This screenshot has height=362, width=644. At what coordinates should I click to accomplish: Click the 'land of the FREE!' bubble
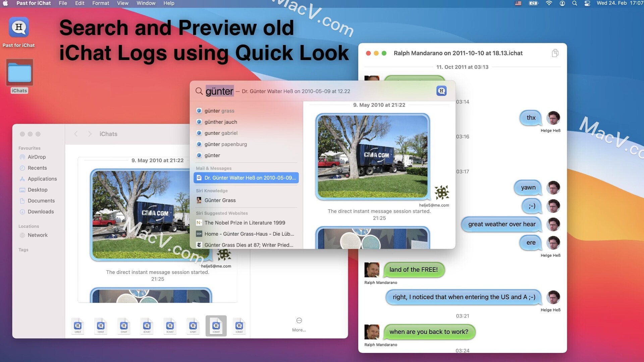coord(414,270)
